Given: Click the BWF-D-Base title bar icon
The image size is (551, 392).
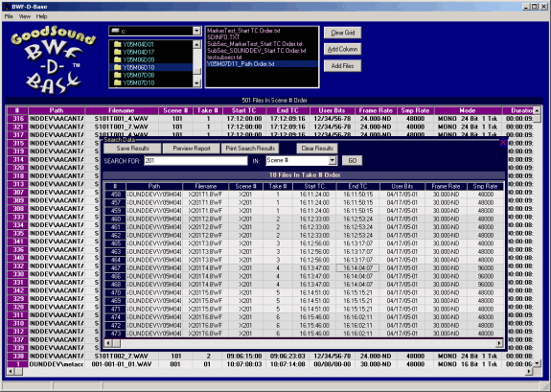Looking at the screenshot, I should 7,7.
